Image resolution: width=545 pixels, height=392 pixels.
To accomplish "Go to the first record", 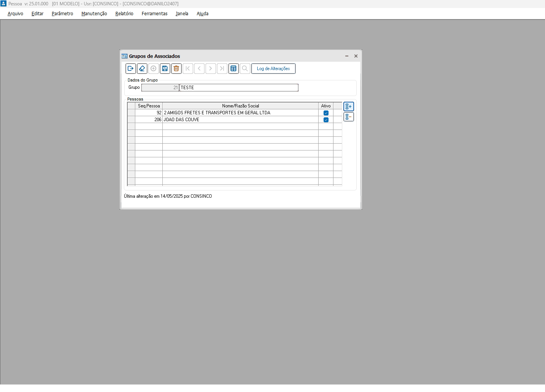I will pyautogui.click(x=188, y=69).
